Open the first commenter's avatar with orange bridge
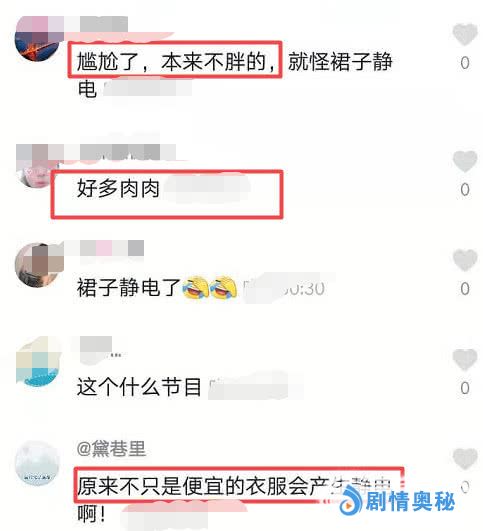The image size is (483, 531). point(37,40)
